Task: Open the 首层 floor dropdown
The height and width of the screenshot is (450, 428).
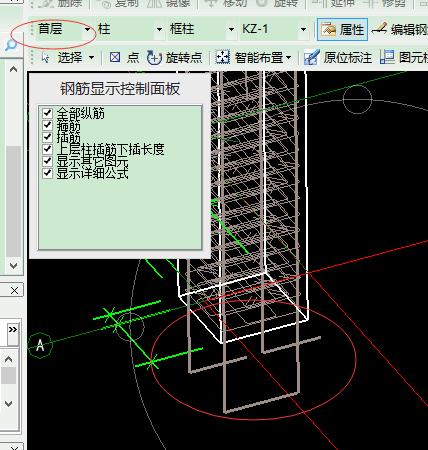Action: tap(87, 30)
